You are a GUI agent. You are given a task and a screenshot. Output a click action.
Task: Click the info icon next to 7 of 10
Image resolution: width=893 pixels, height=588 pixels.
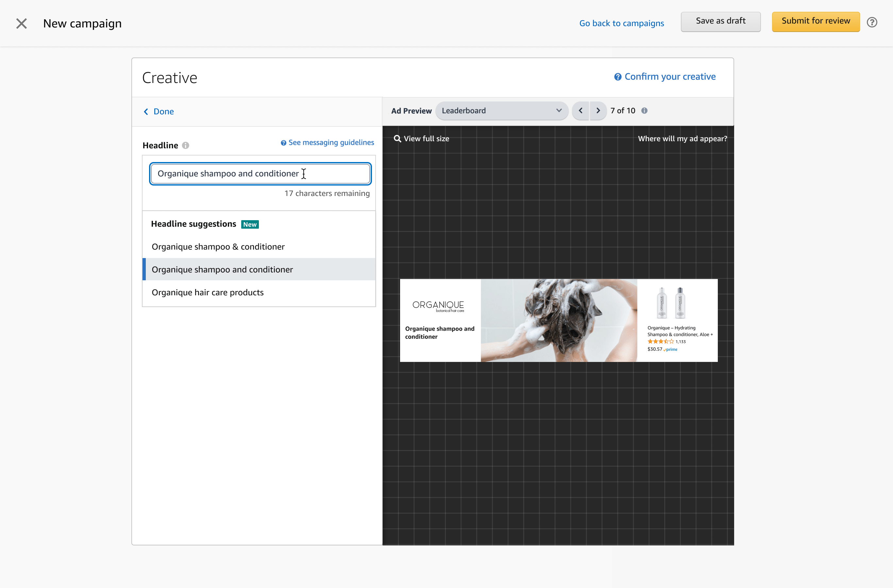[644, 111]
